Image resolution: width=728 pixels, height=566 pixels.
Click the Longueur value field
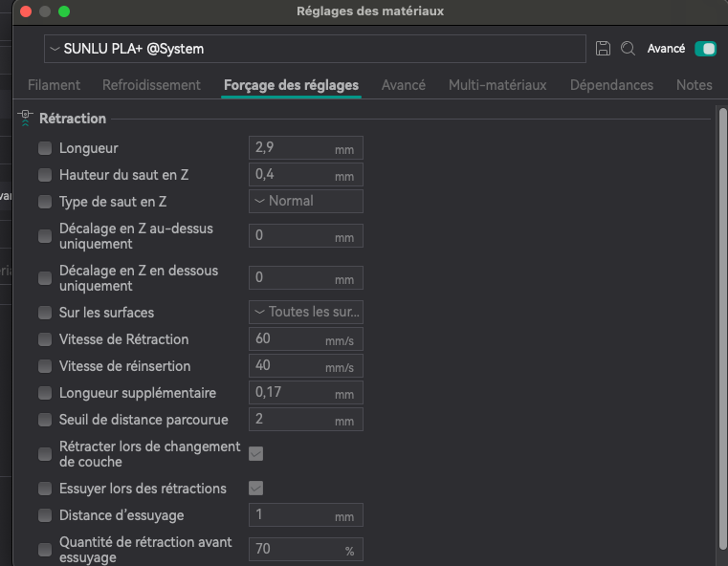point(291,149)
